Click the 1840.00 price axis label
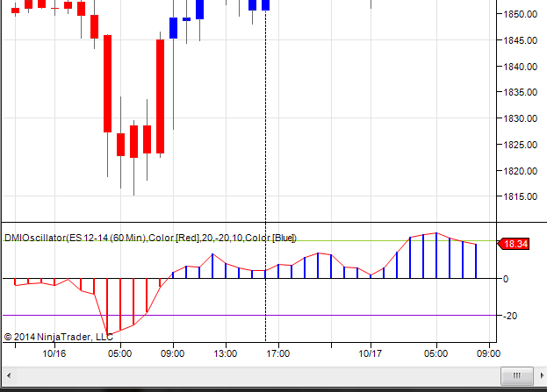Image resolution: width=547 pixels, height=392 pixels. [x=520, y=67]
